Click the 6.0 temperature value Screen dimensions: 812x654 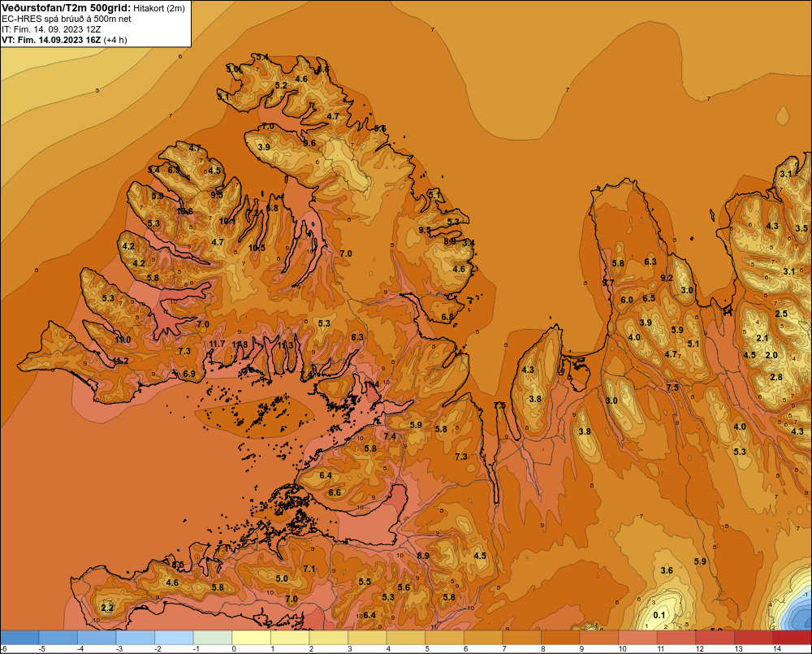pos(627,300)
